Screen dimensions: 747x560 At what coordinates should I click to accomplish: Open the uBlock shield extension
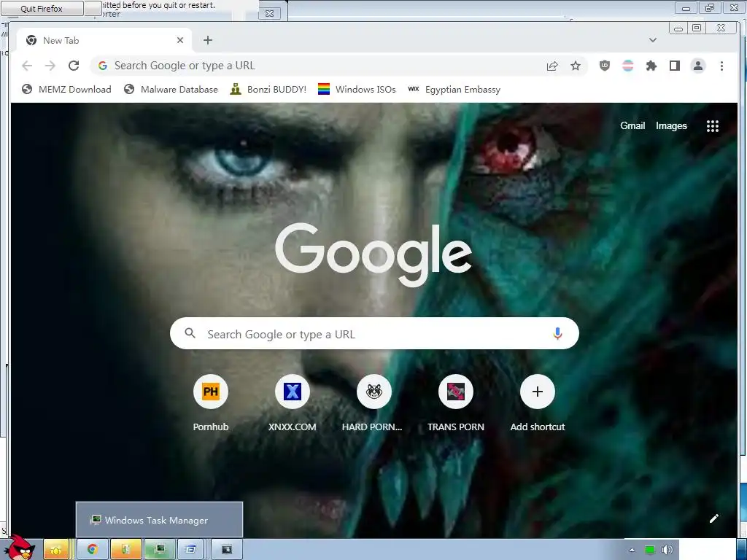coord(605,66)
